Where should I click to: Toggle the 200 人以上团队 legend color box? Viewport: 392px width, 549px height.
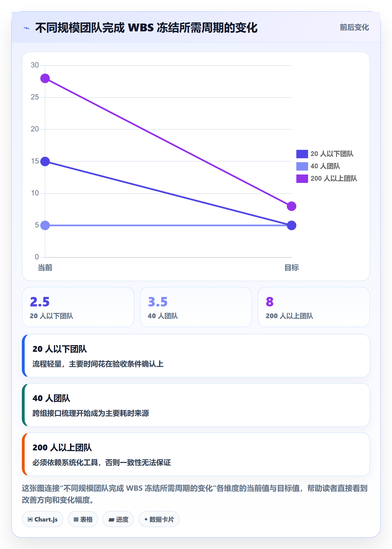click(x=302, y=178)
